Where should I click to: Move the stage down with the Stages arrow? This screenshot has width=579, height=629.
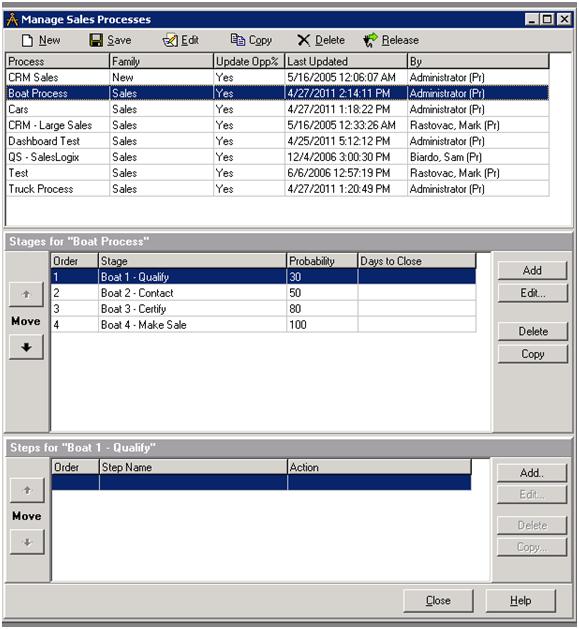pos(26,347)
